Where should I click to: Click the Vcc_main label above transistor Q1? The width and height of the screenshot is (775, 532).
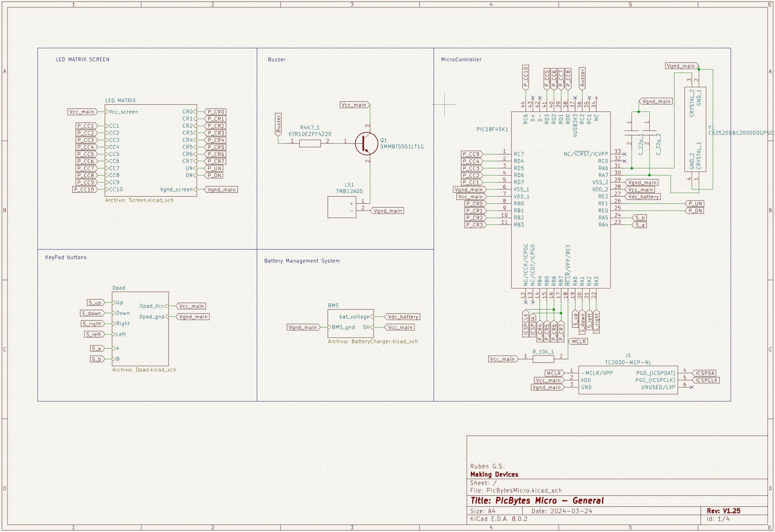[x=355, y=105]
